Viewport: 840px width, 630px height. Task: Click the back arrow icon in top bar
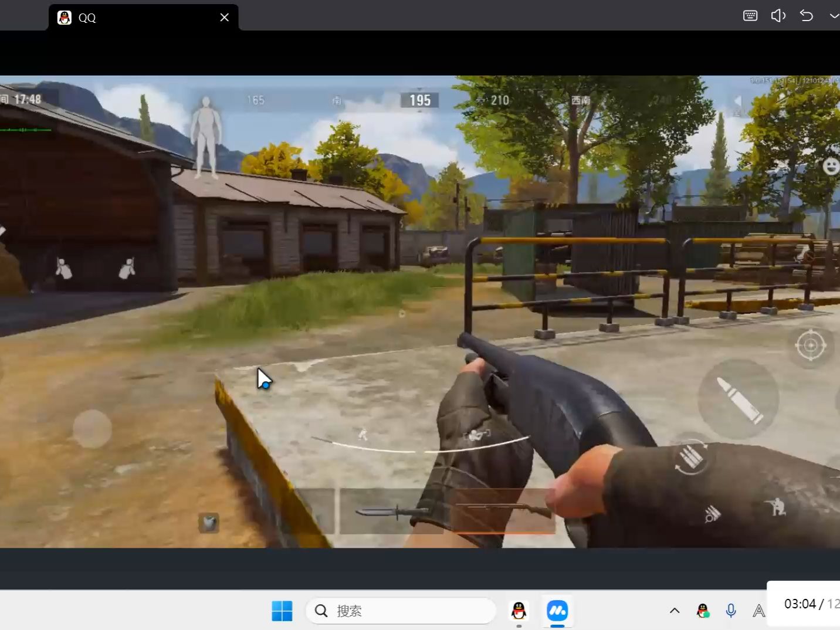click(807, 16)
